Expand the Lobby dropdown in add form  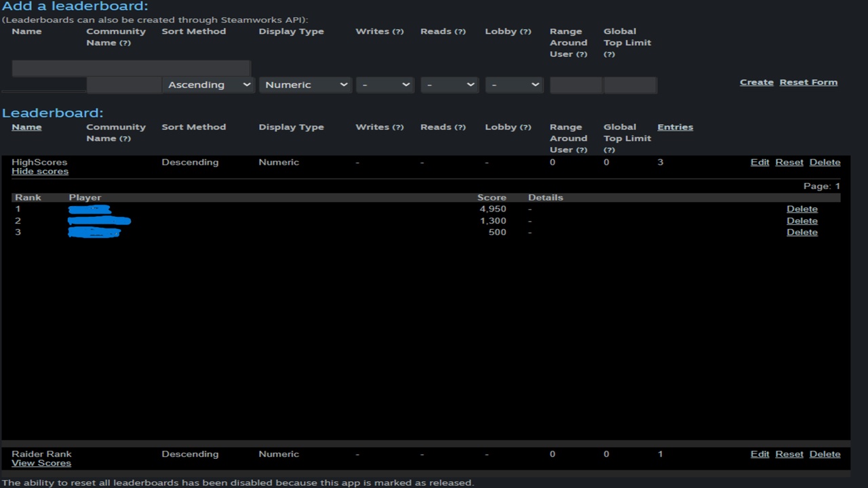514,85
